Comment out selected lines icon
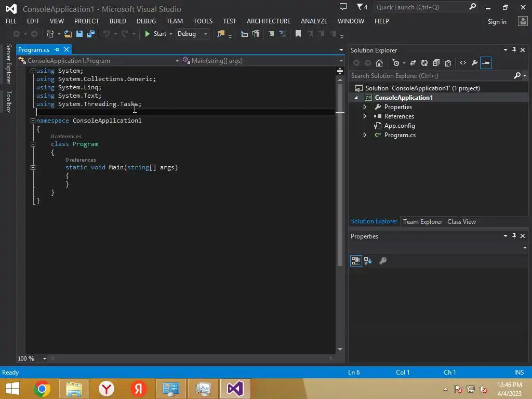Image resolution: width=532 pixels, height=399 pixels. 271,34
